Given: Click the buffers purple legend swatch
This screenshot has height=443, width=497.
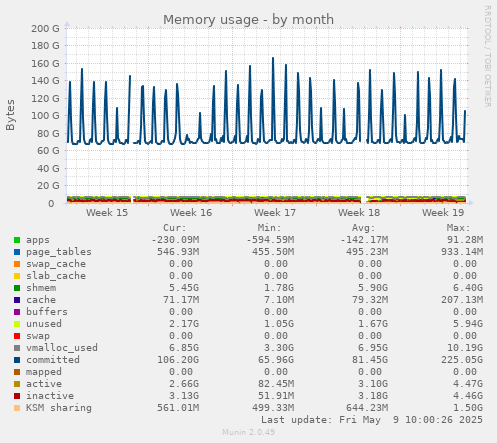Looking at the screenshot, I should 17,312.
